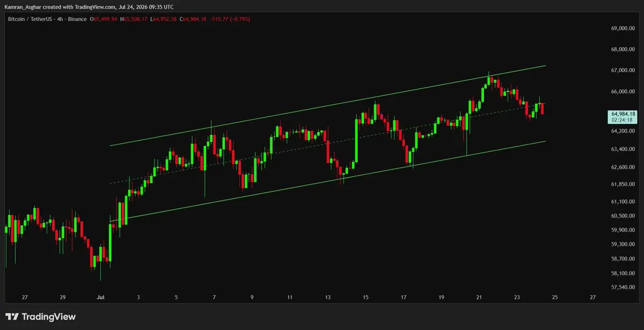Click the 5 date label on time axis
This screenshot has width=644, height=330.
176,297
